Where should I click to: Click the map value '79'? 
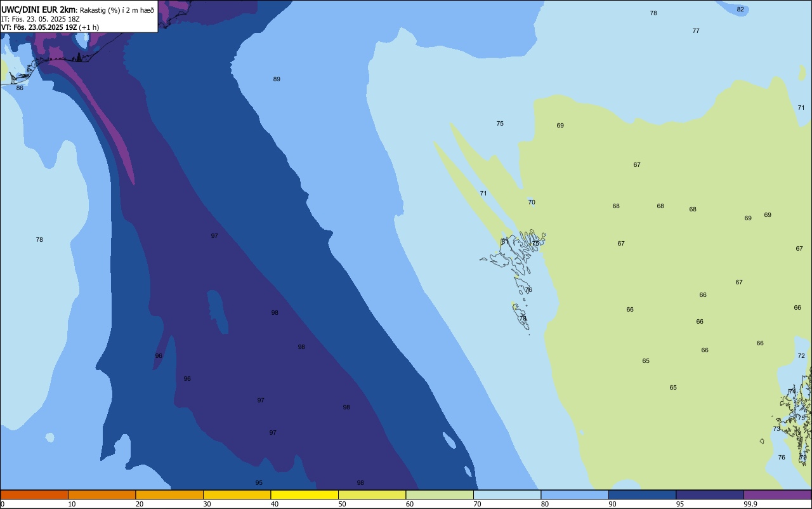(803, 458)
